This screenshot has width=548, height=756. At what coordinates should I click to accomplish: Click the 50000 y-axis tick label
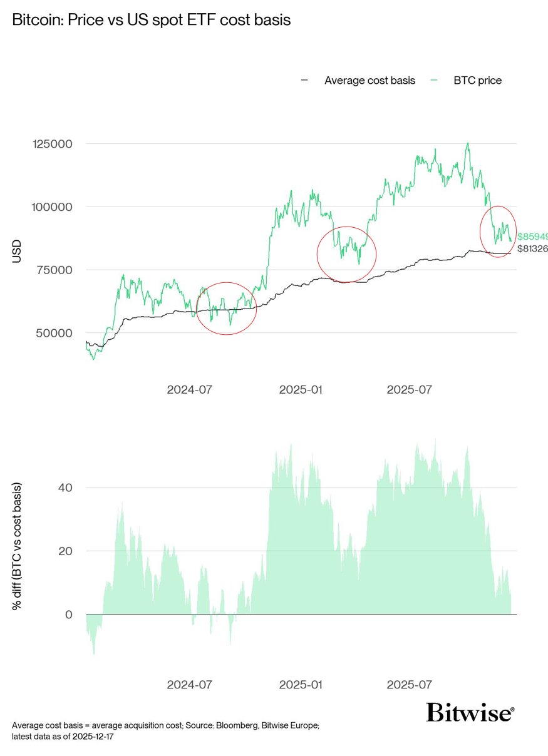[x=55, y=333]
